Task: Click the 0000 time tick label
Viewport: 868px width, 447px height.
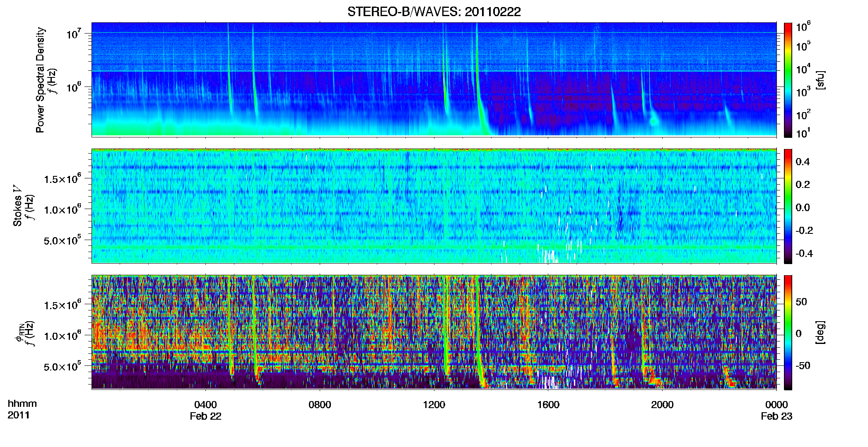Action: 776,404
